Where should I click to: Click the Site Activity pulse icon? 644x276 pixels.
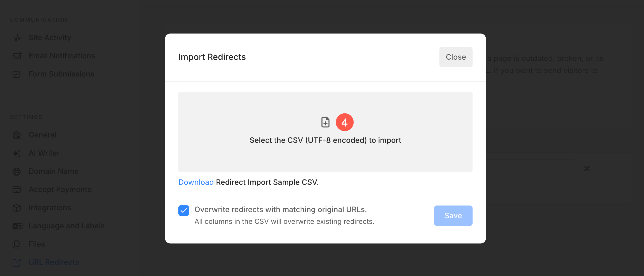pyautogui.click(x=17, y=38)
